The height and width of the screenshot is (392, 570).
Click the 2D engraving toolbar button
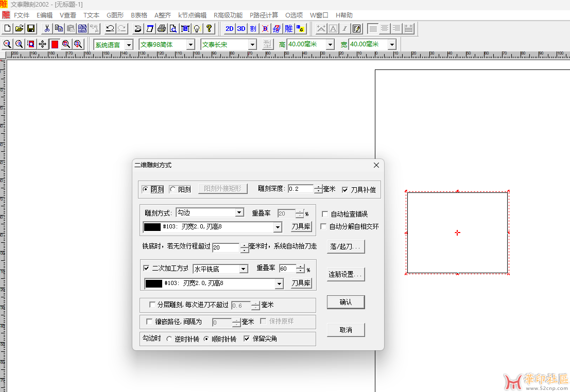[229, 29]
